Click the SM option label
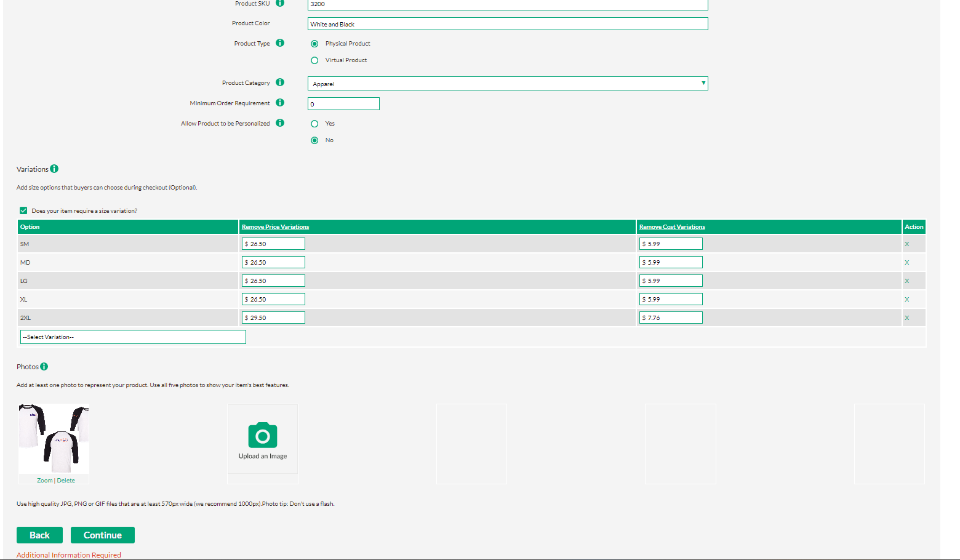 point(25,244)
